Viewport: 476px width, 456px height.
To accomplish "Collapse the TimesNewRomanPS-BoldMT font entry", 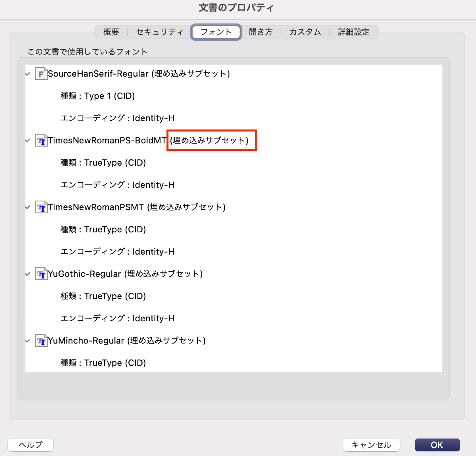I will pyautogui.click(x=28, y=141).
